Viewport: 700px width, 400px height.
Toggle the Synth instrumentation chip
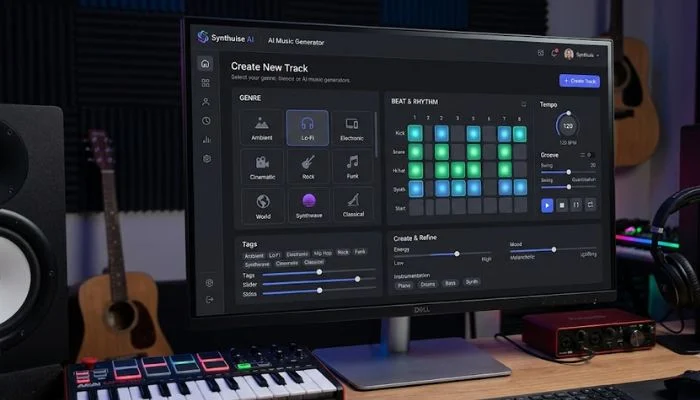point(471,282)
